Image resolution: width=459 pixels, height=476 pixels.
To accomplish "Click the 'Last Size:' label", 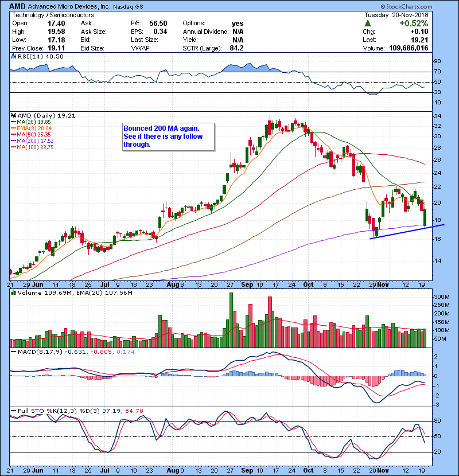I will (144, 40).
